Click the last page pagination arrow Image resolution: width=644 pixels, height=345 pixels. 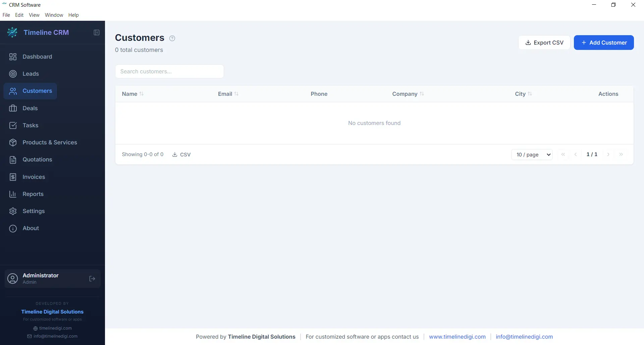(x=622, y=154)
